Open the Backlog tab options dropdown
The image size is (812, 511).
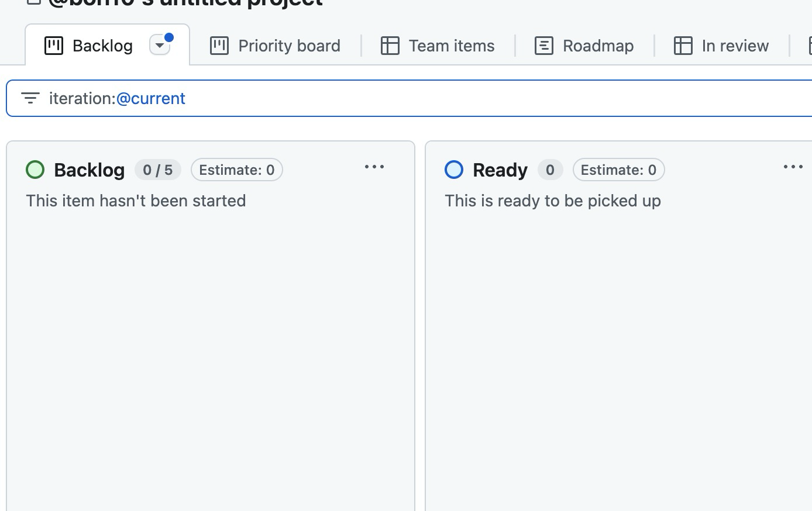coord(160,45)
